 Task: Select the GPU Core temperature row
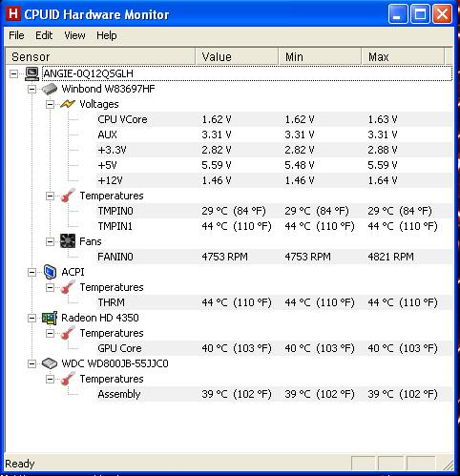point(274,348)
